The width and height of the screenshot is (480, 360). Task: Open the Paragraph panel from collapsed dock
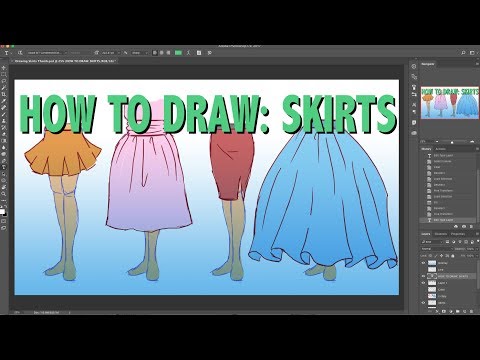414,112
